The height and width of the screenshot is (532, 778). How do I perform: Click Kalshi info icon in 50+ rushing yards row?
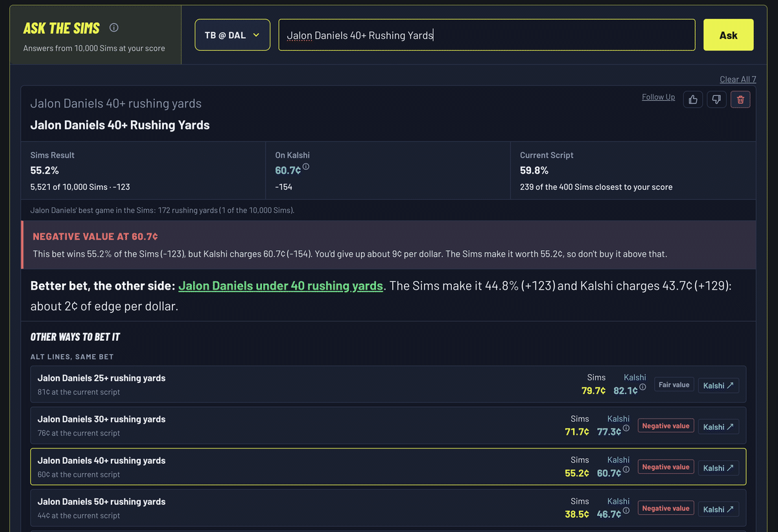[x=626, y=511]
